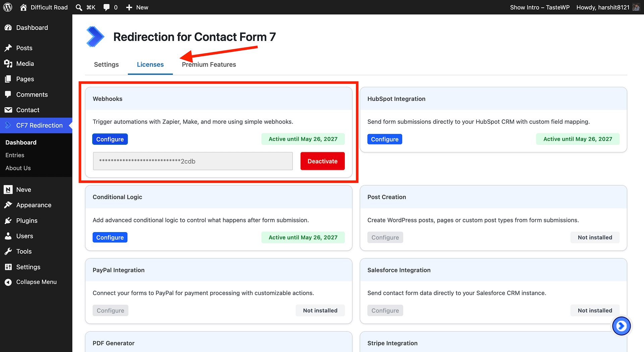The height and width of the screenshot is (352, 644).
Task: Click the "Conditional Logic" card heading
Action: [x=117, y=197]
